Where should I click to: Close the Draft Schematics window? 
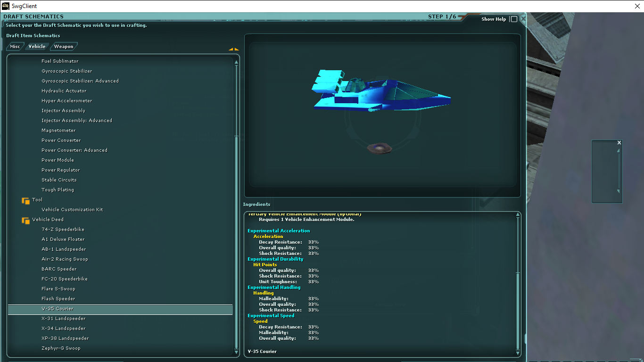tap(523, 19)
